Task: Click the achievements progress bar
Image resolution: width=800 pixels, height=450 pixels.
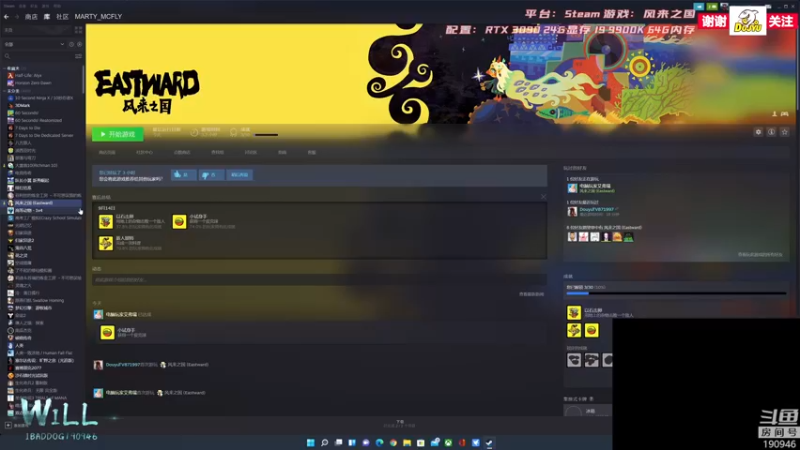Action: [x=677, y=293]
